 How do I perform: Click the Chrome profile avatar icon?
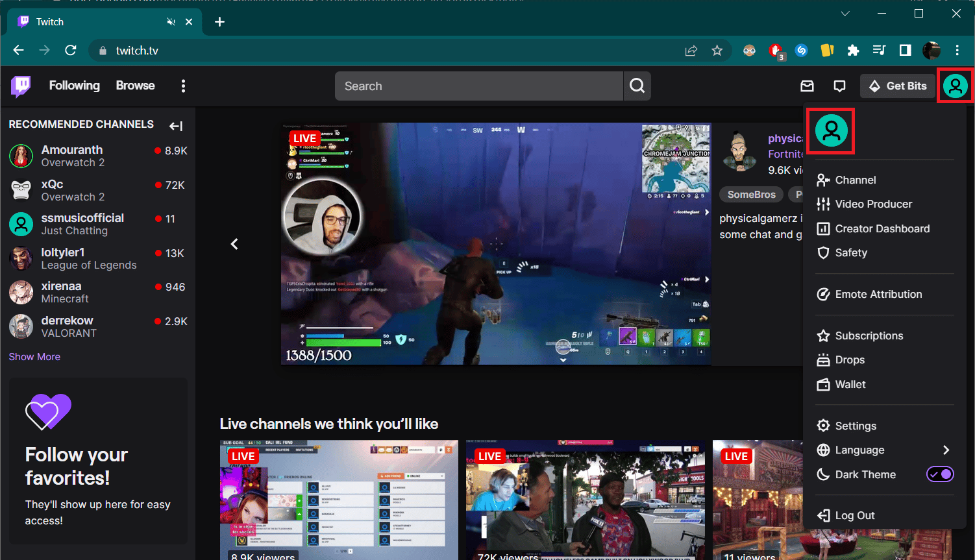931,50
